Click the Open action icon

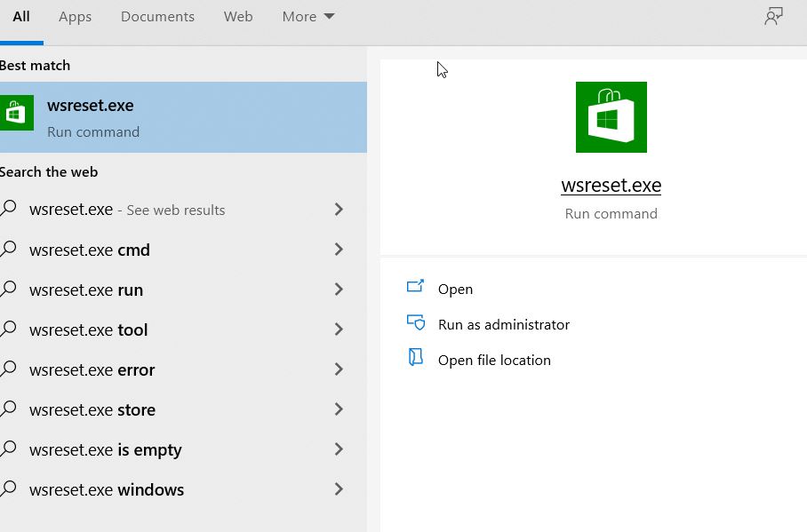click(x=415, y=286)
